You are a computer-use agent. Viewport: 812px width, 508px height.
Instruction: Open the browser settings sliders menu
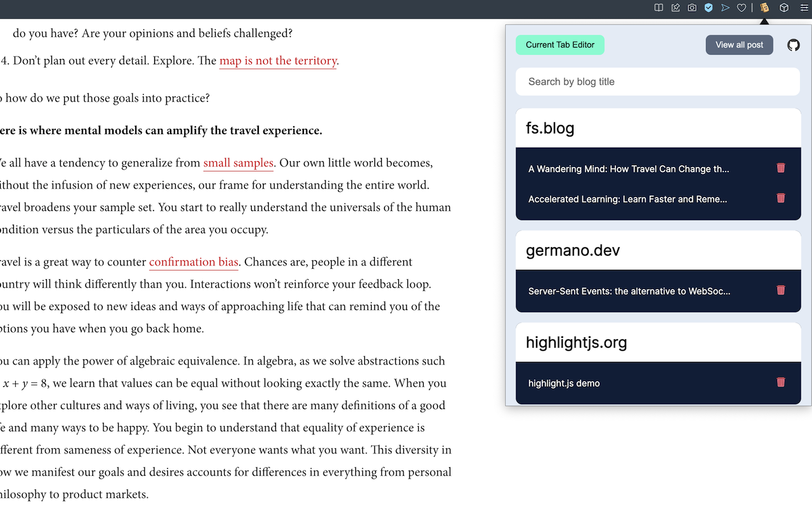click(804, 8)
